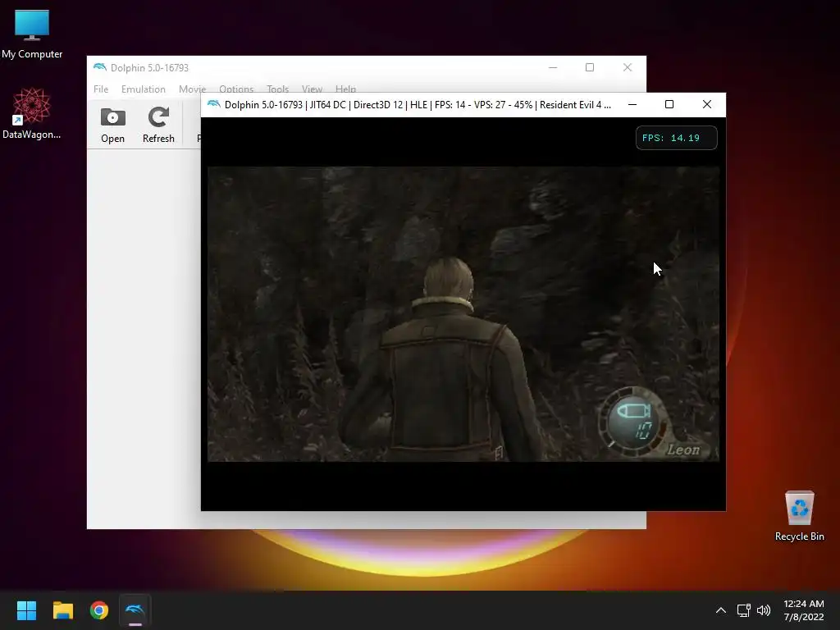Show hidden icons in system tray
This screenshot has height=630, width=840.
point(721,610)
